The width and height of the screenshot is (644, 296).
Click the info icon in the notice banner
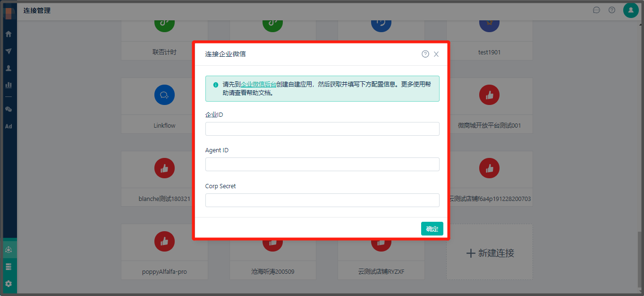point(216,85)
